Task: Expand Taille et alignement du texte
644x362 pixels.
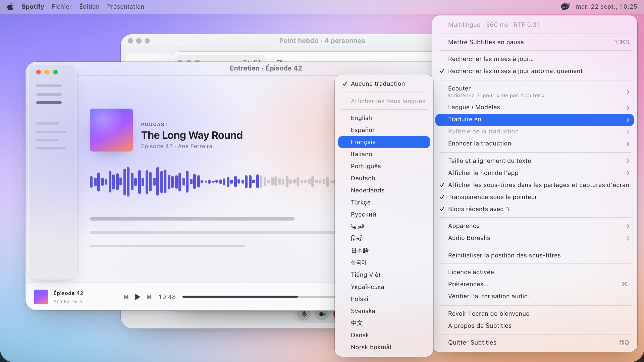Action: coord(535,161)
